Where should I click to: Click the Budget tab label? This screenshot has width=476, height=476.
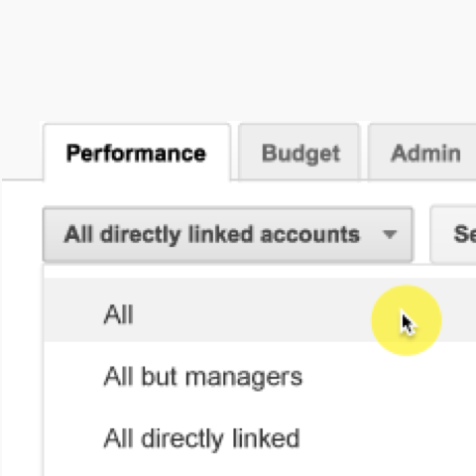[x=300, y=154]
